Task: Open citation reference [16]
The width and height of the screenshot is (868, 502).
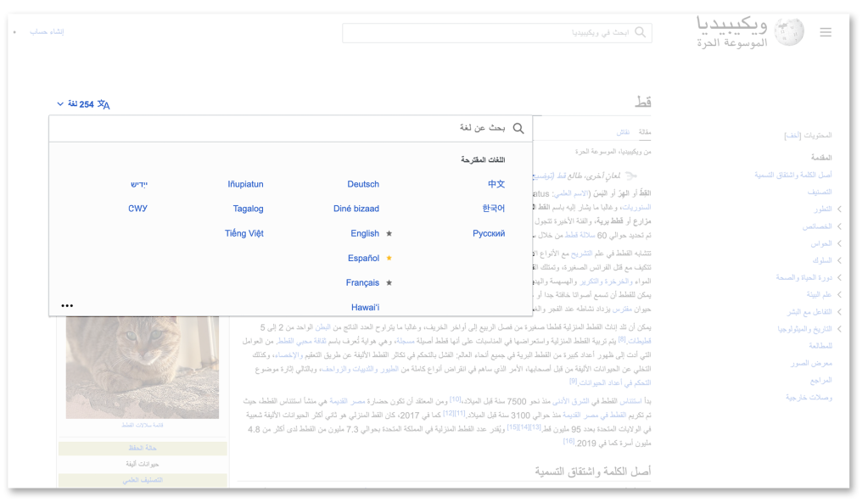Action: click(x=569, y=441)
